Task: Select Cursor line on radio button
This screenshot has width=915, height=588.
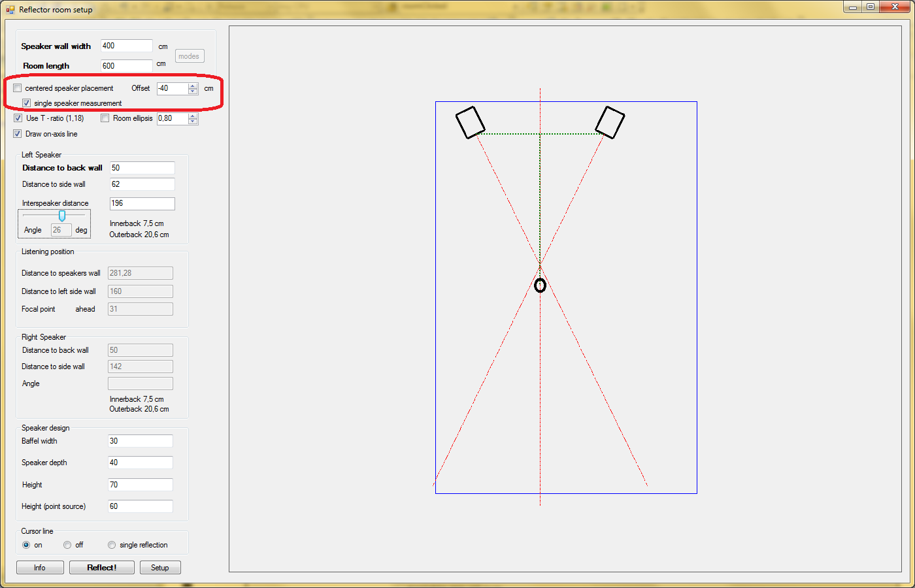Action: click(x=26, y=545)
